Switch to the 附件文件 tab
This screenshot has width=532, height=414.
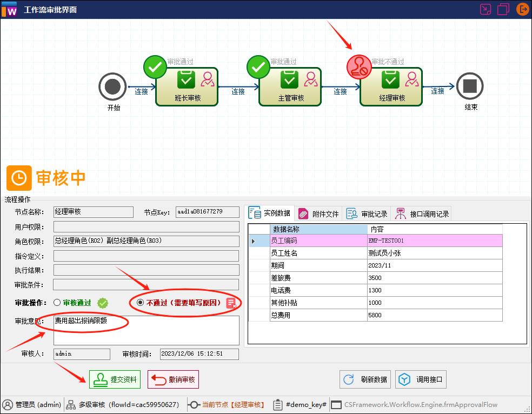(318, 213)
